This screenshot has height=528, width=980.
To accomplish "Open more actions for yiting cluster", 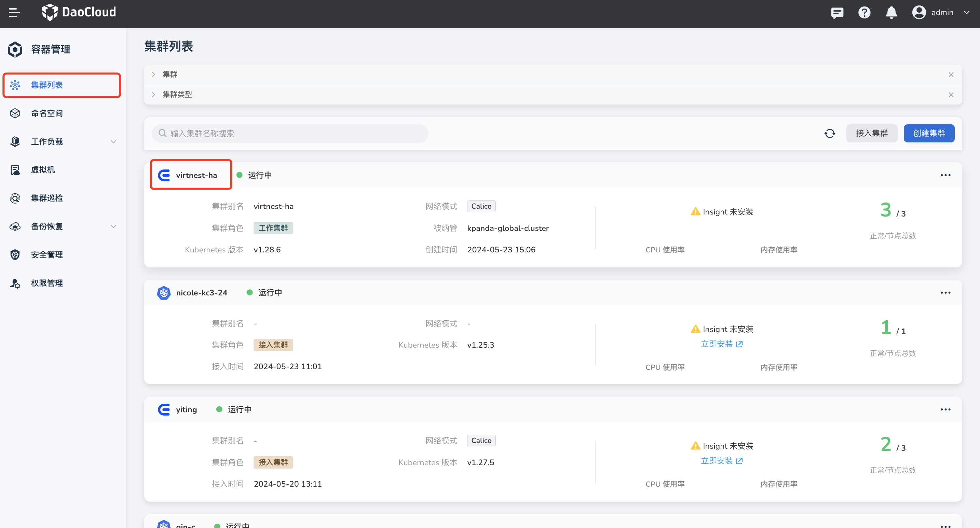I will (x=945, y=409).
